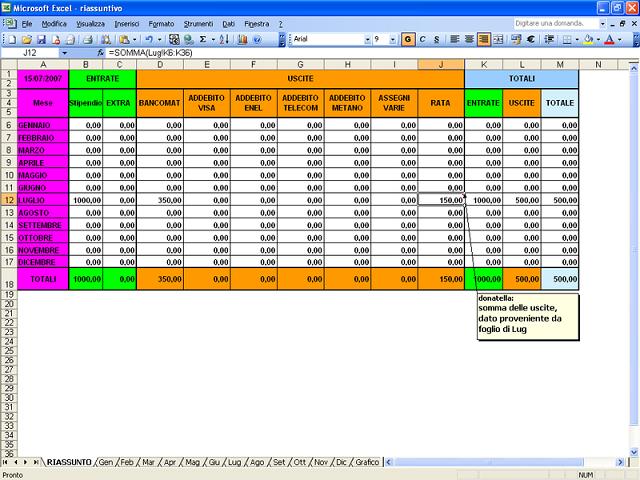Toggle bold (G) formatting
The width and height of the screenshot is (640, 480).
coord(408,39)
